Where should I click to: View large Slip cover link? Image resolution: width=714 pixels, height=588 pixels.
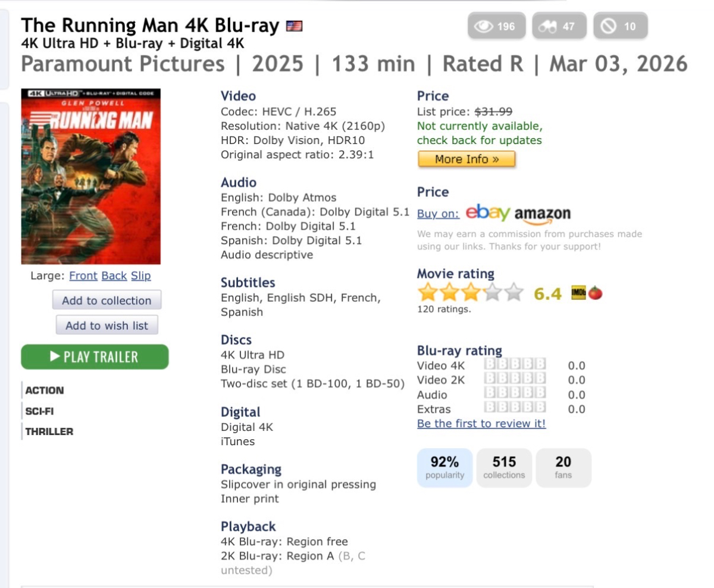click(x=141, y=276)
